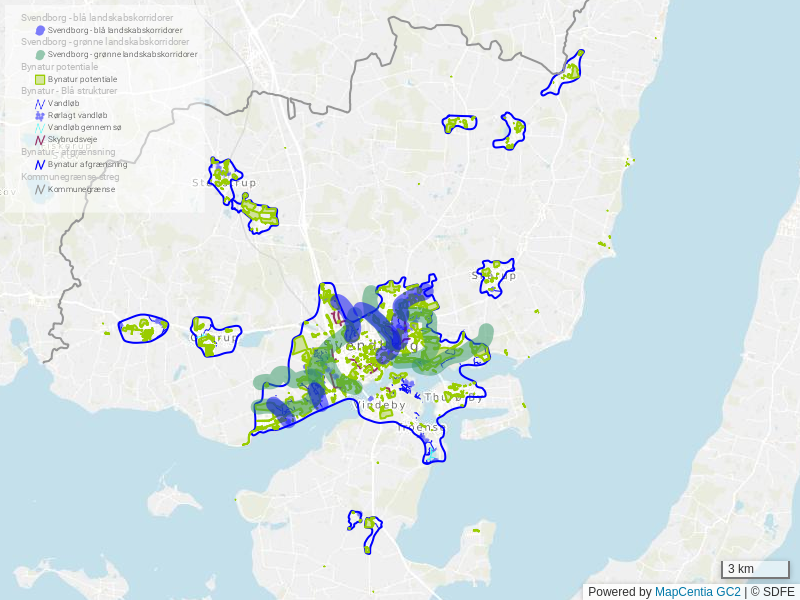Open the MapCentia GC2 link
Image resolution: width=800 pixels, height=600 pixels.
[x=697, y=592]
